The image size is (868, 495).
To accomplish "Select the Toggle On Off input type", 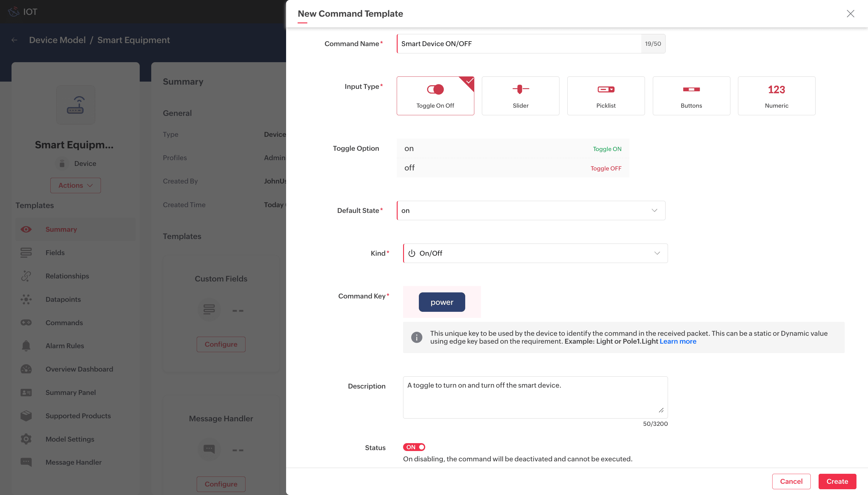I will [x=435, y=96].
